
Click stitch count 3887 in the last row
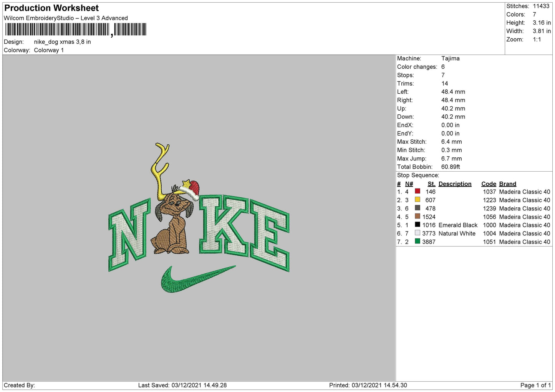pyautogui.click(x=429, y=242)
